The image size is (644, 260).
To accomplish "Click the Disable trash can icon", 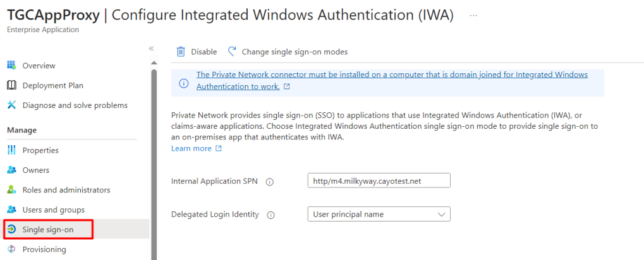I will [x=181, y=52].
